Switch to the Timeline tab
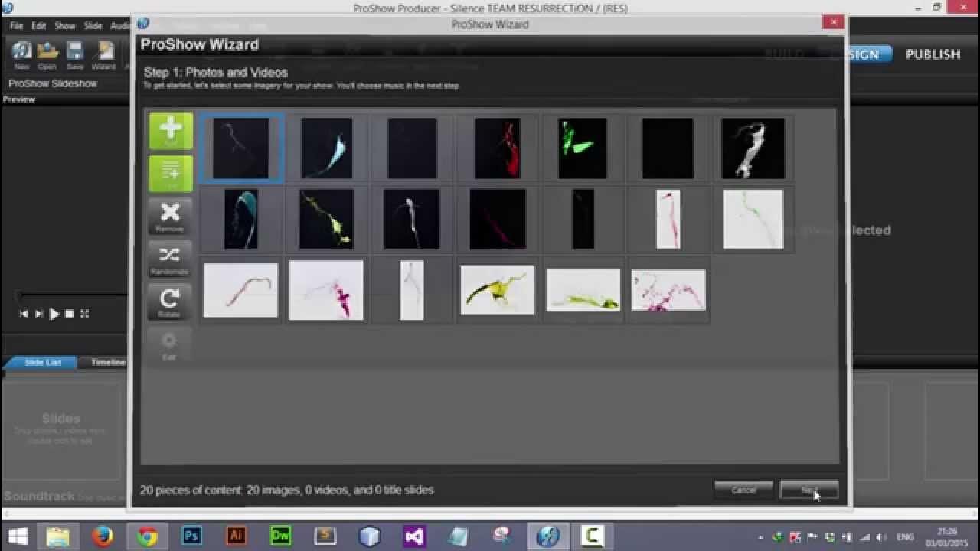Viewport: 980px width, 551px height. click(107, 362)
